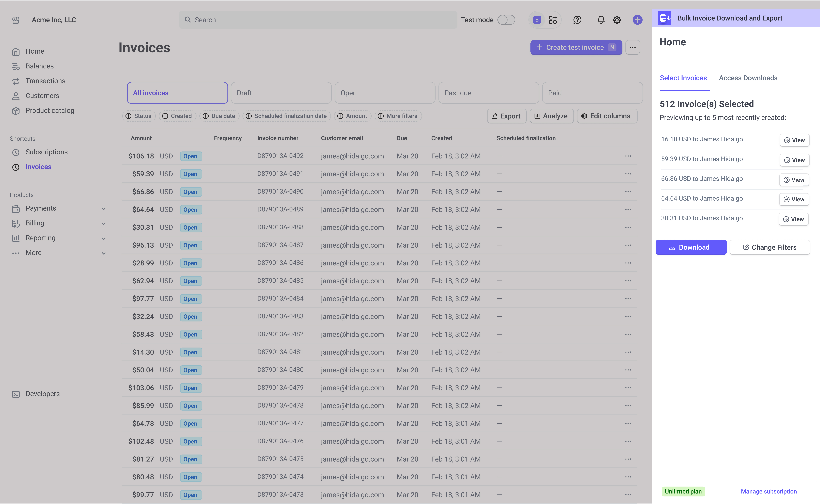Open the help question-mark icon
820x504 pixels.
point(577,20)
